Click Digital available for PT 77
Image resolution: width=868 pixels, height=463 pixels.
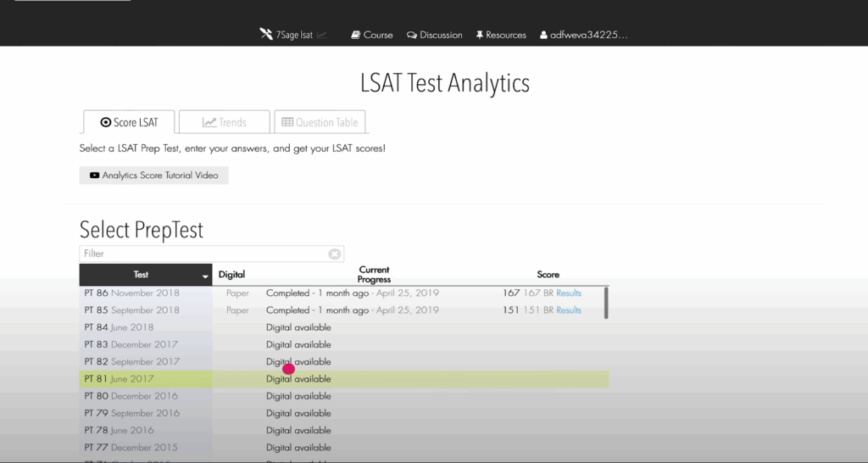click(x=298, y=448)
